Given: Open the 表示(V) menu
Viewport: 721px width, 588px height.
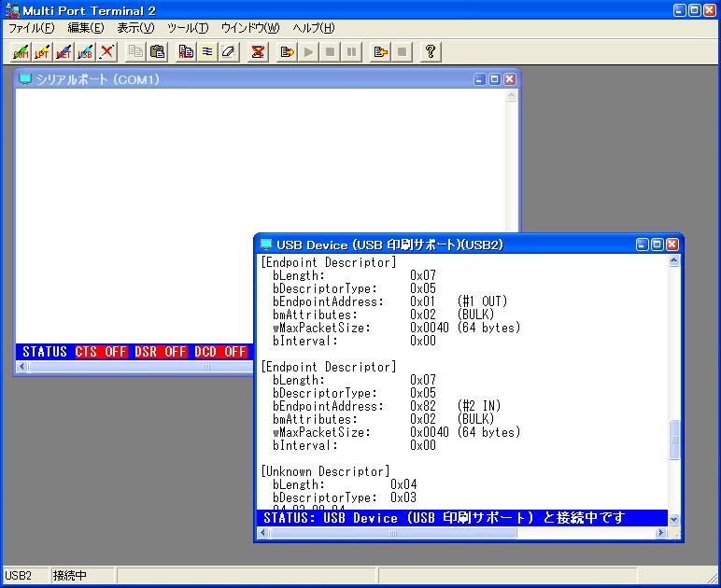Looking at the screenshot, I should pos(135,28).
